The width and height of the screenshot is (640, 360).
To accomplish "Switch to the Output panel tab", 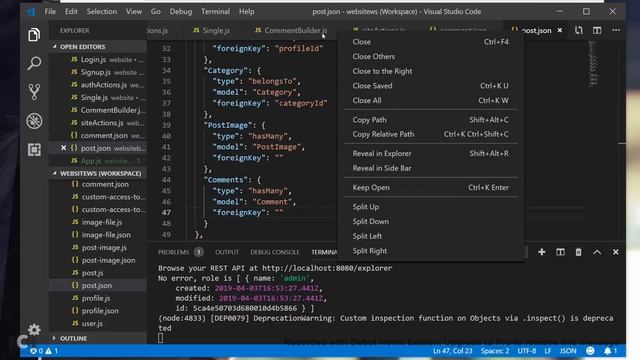I will click(227, 252).
